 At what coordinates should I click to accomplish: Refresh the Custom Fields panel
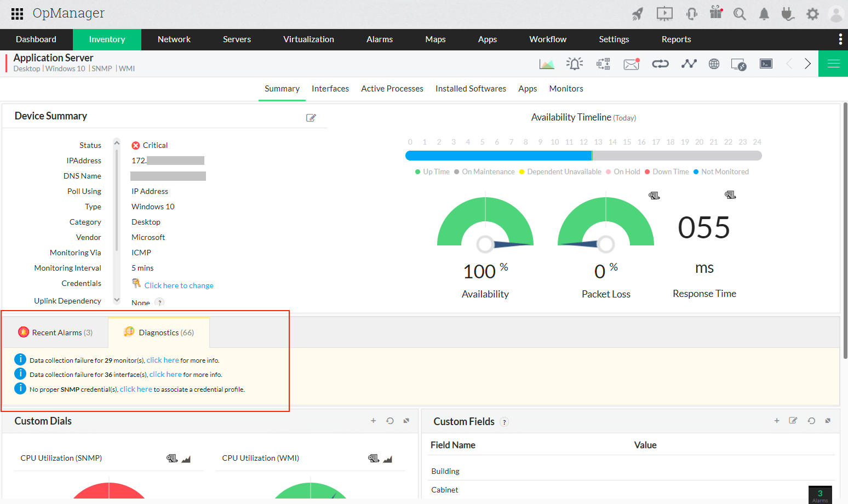(811, 421)
